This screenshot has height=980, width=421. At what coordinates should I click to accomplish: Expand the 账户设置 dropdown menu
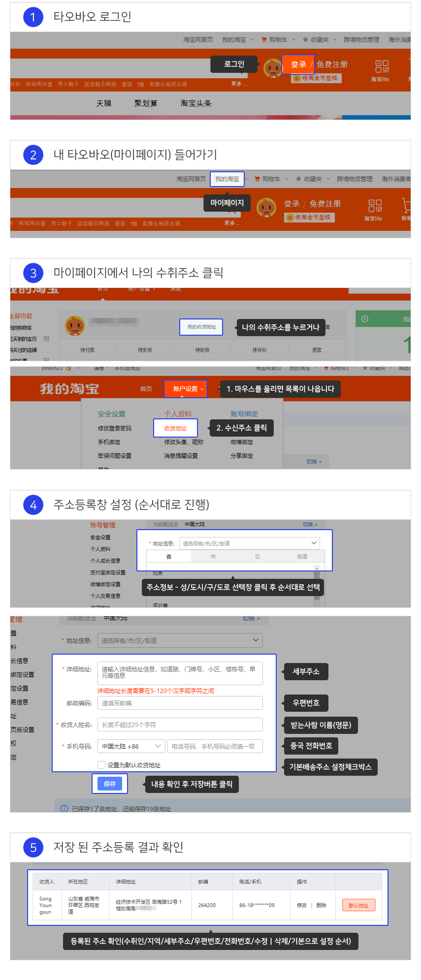186,389
